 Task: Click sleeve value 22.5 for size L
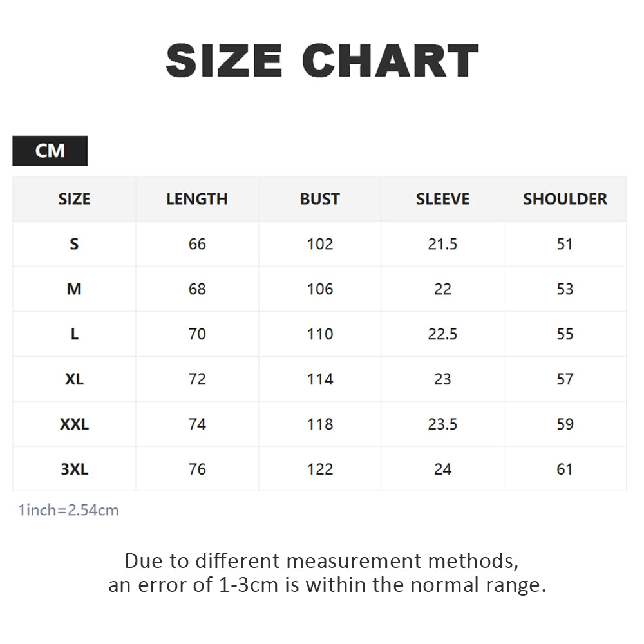(x=442, y=334)
